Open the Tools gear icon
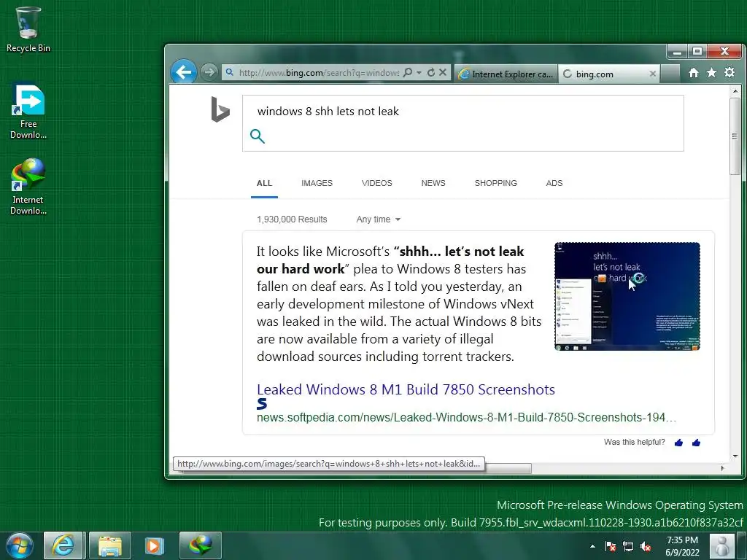 (729, 72)
